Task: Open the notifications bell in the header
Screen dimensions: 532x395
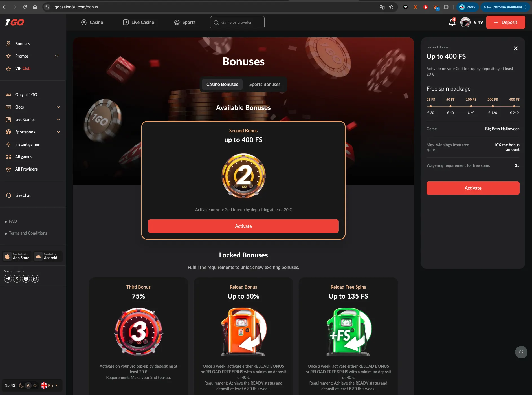Action: coord(452,22)
